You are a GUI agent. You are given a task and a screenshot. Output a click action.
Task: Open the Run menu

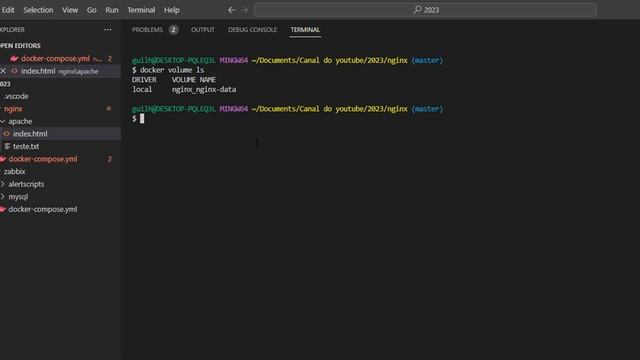tap(112, 10)
